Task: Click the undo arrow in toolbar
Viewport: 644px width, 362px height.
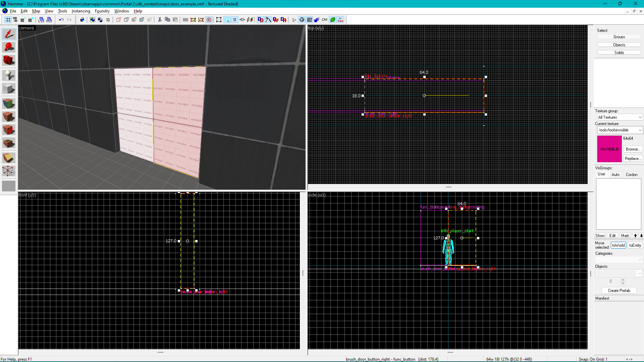Action: click(61, 20)
